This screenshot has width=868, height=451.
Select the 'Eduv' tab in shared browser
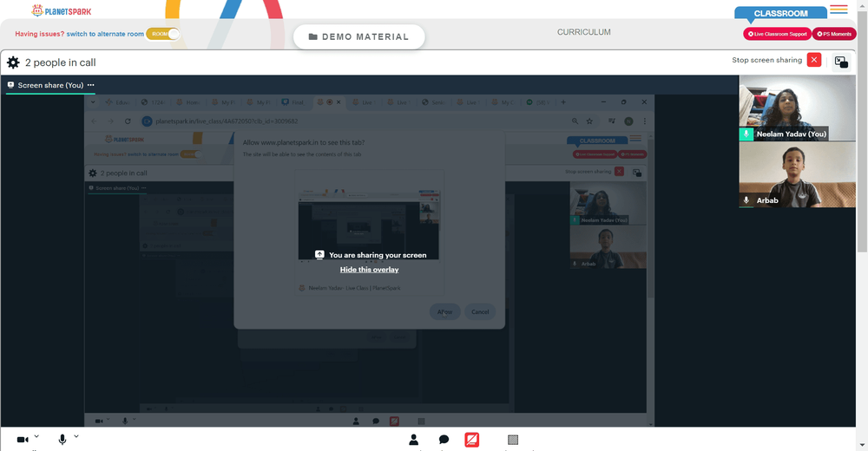pyautogui.click(x=118, y=102)
